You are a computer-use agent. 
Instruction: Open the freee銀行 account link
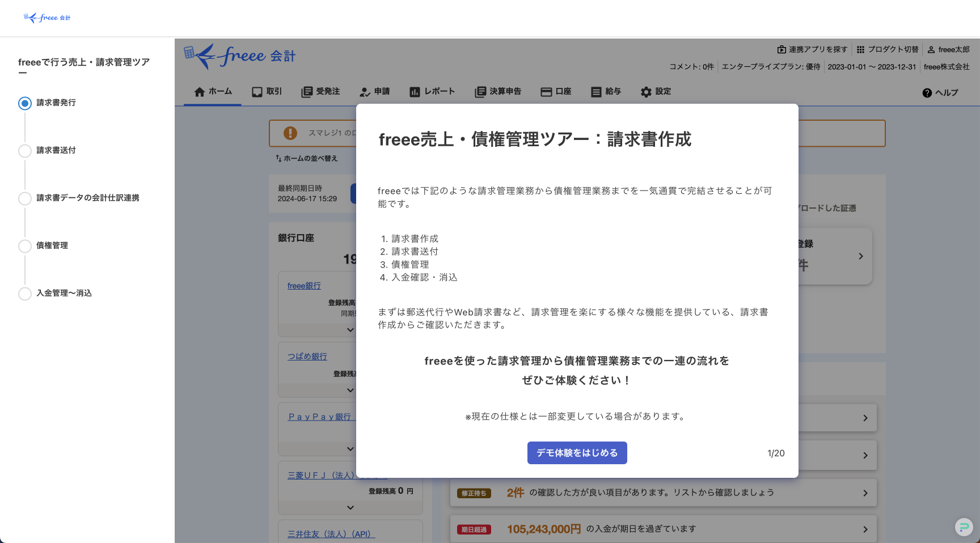coord(304,286)
